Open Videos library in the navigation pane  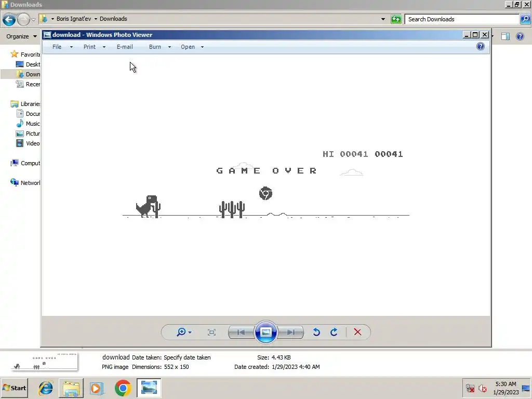click(28, 143)
